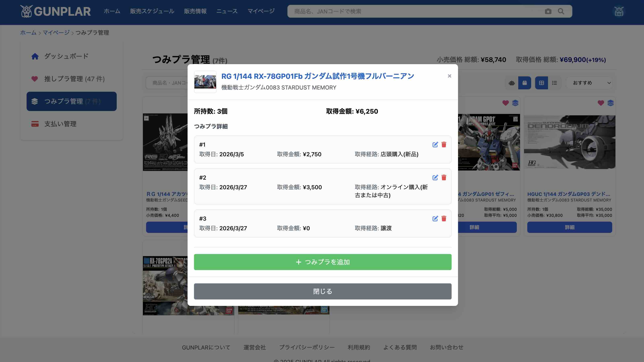Click 詳細 button on GP03 デンドロビウム card
The height and width of the screenshot is (362, 644).
(x=570, y=227)
